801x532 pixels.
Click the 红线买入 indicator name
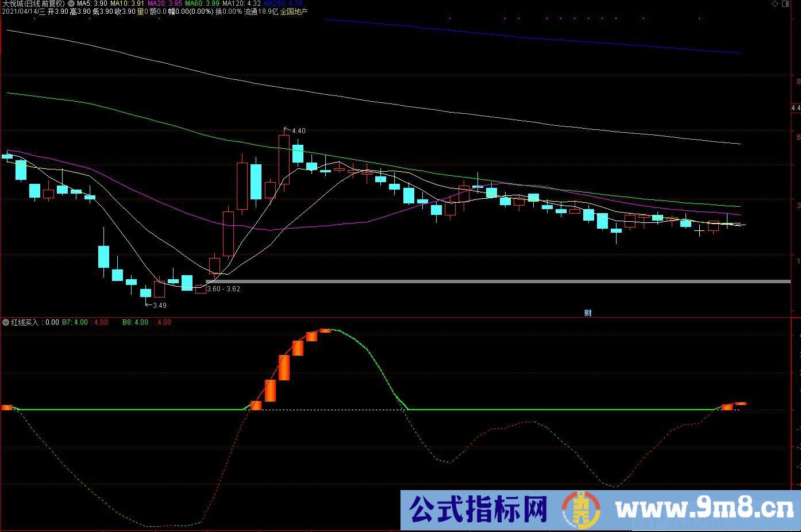click(25, 322)
